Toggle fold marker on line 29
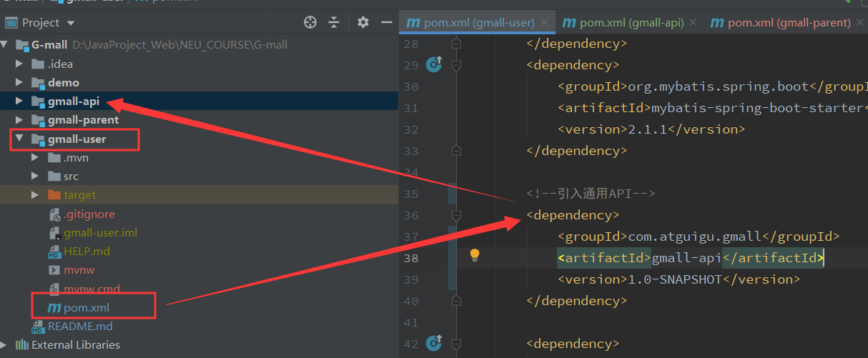 [x=457, y=65]
